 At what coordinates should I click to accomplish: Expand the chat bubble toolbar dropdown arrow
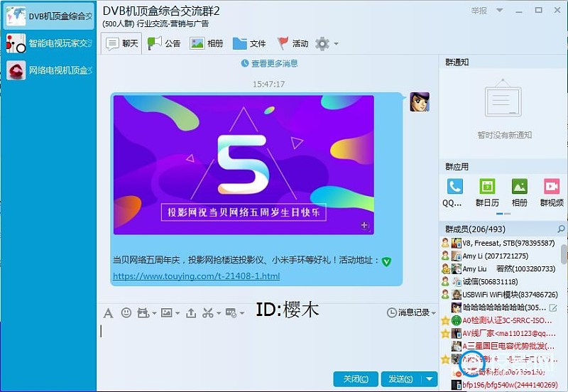coord(241,313)
